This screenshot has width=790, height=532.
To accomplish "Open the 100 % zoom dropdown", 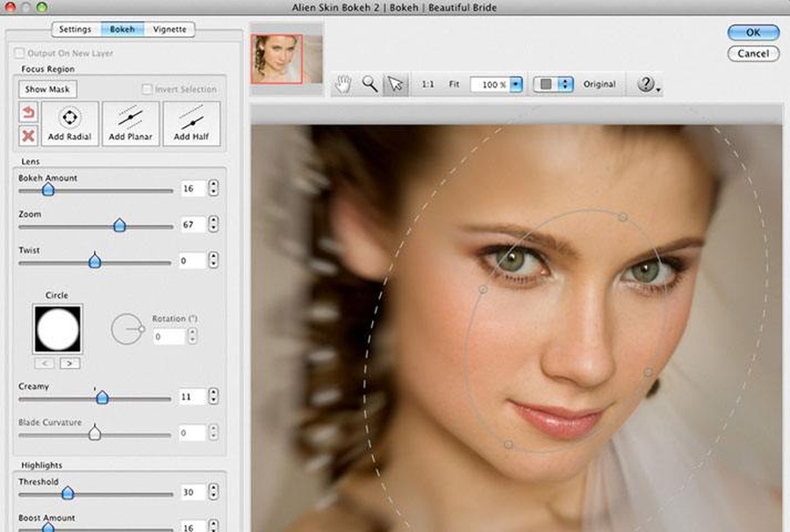I will (516, 84).
